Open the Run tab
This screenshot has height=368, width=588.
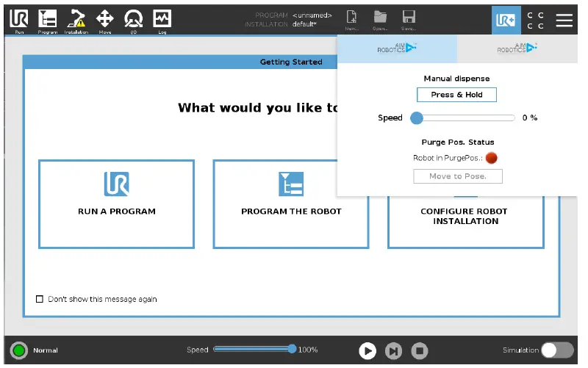(x=19, y=21)
